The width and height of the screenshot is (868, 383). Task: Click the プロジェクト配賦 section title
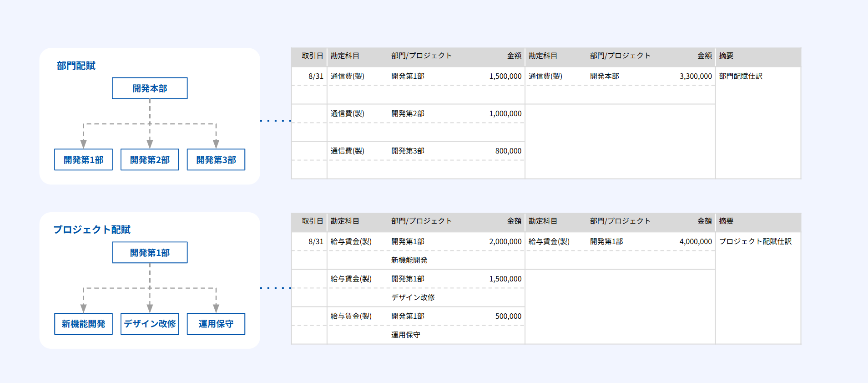[x=92, y=230]
